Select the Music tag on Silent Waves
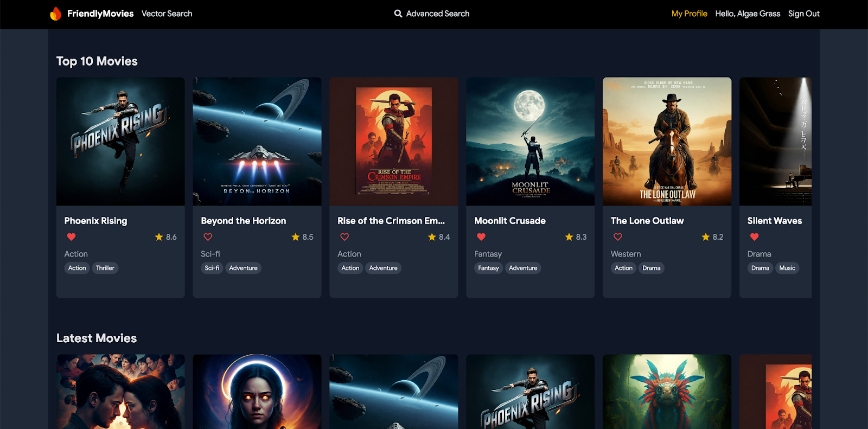Screen dimensions: 868x429 [x=787, y=268]
